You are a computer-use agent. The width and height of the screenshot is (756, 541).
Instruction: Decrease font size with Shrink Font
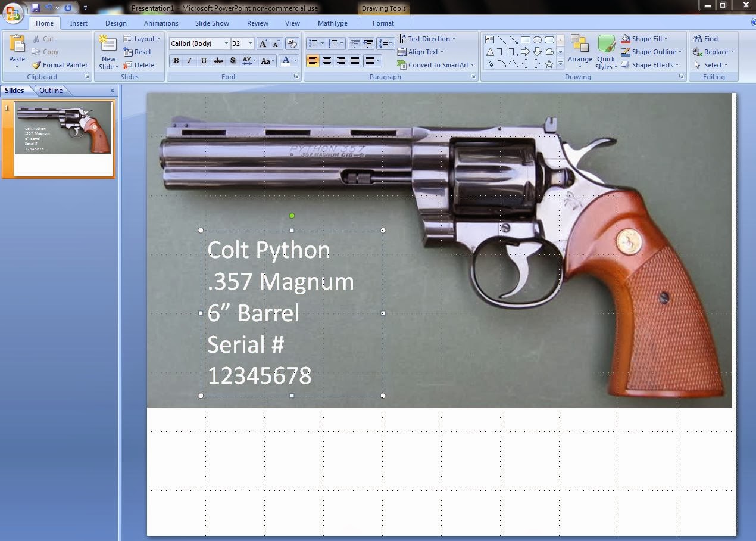[276, 43]
